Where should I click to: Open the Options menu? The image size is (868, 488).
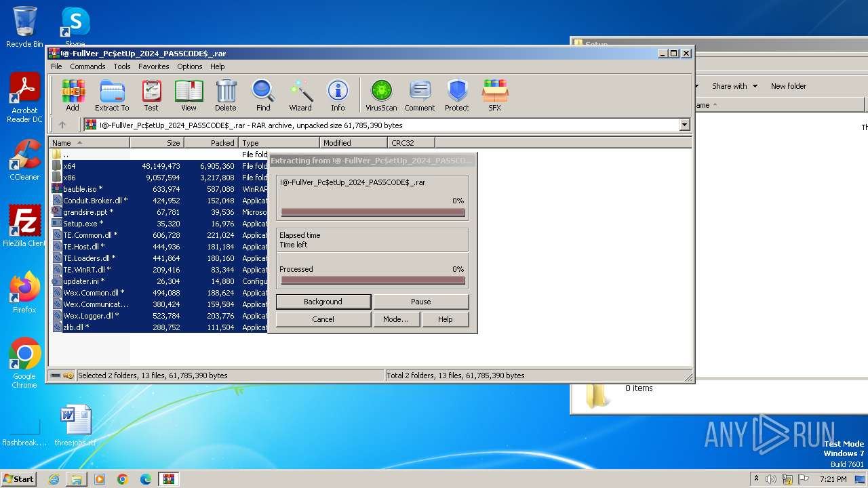point(190,66)
